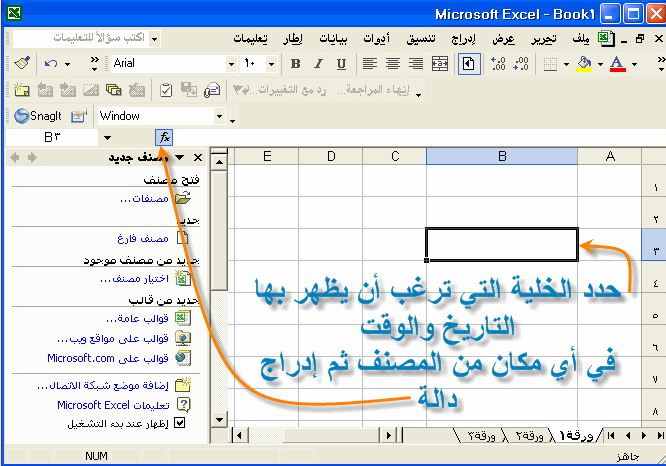Click the Next Comment icon
This screenshot has width=666, height=466.
tap(68, 90)
